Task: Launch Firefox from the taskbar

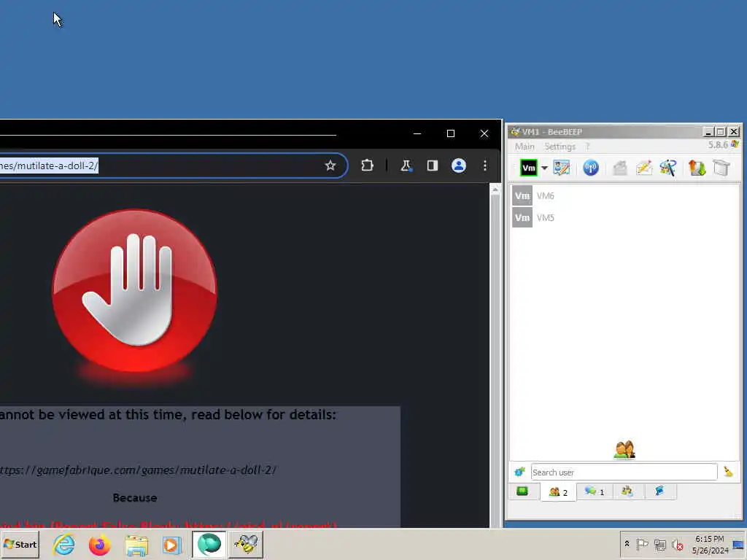Action: tap(99, 544)
